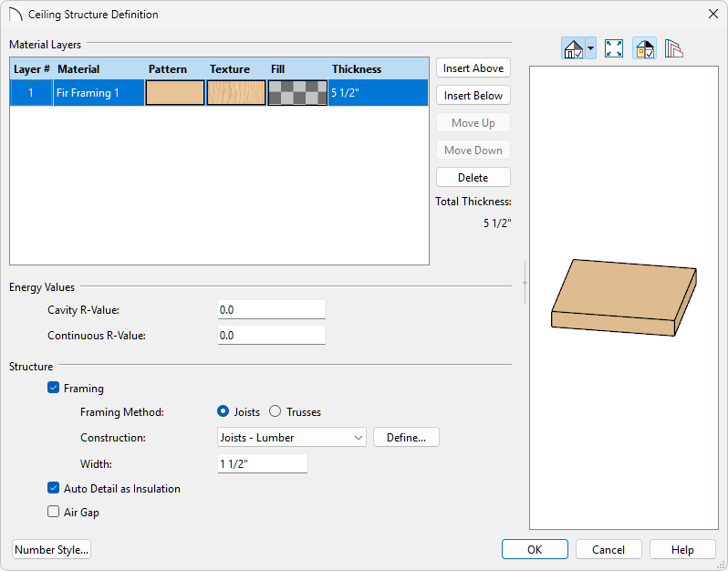Click the dialog title arc icon
Screen dimensions: 728x571
16,15
